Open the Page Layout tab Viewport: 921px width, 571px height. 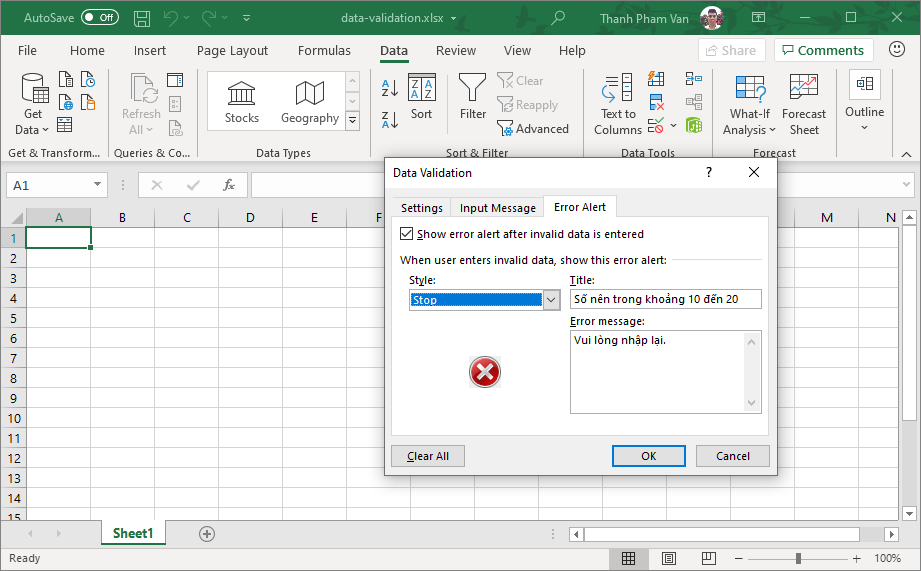(232, 51)
